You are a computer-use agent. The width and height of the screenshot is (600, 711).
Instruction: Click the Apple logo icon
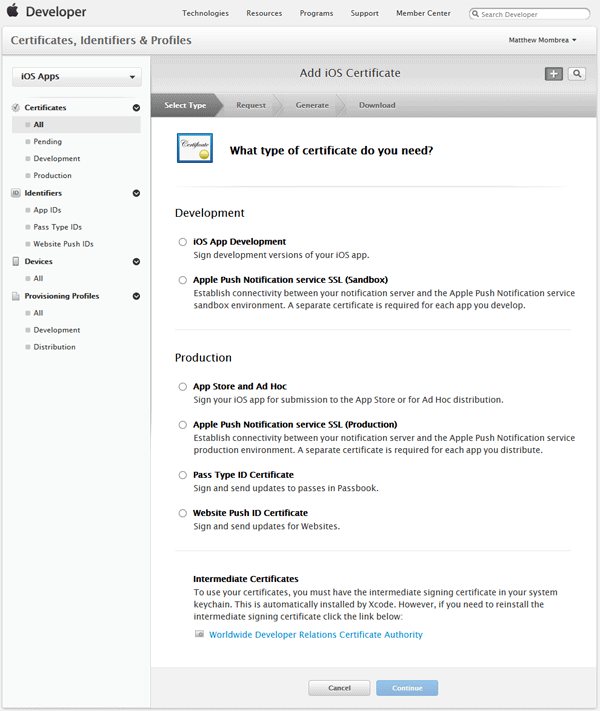13,10
